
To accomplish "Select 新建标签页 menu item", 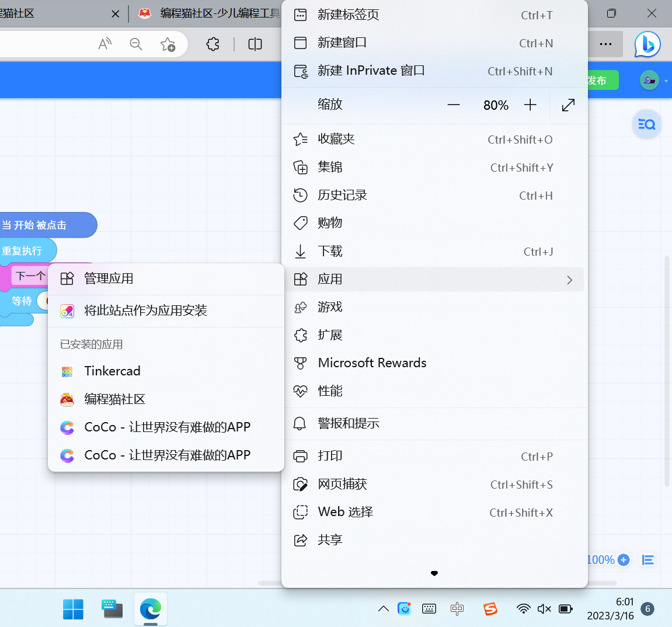I will pyautogui.click(x=434, y=15).
